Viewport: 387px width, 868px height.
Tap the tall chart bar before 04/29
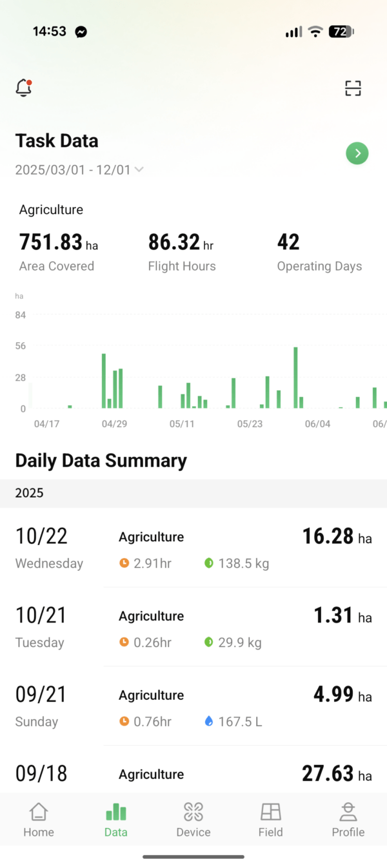tap(104, 381)
